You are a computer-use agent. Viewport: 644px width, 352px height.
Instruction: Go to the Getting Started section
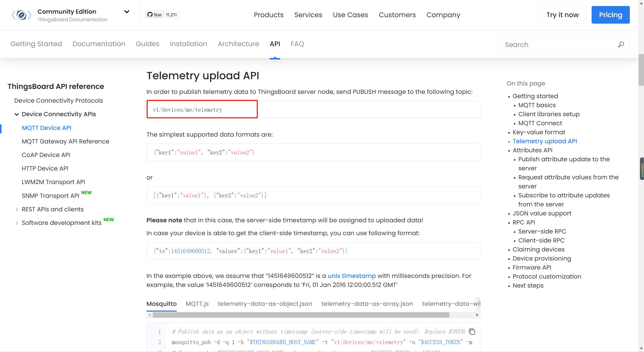[x=36, y=44]
